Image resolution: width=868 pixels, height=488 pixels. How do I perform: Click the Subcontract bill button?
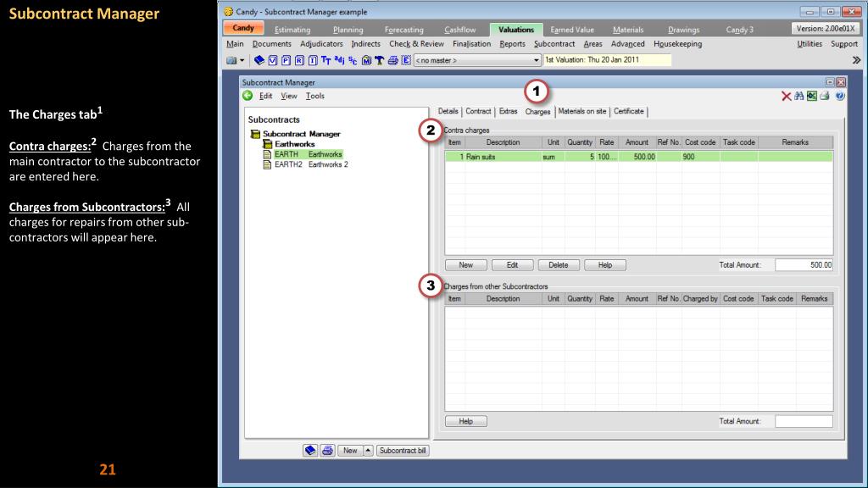pos(403,451)
